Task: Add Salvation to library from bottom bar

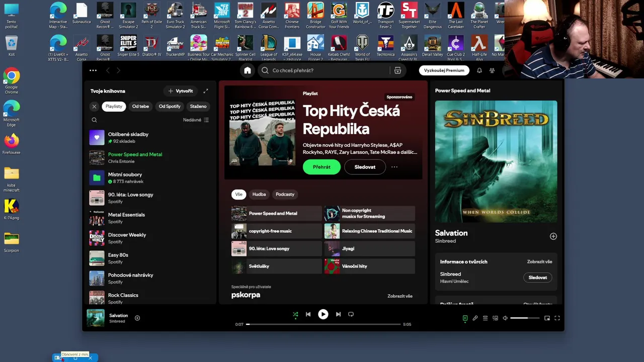Action: [x=137, y=318]
